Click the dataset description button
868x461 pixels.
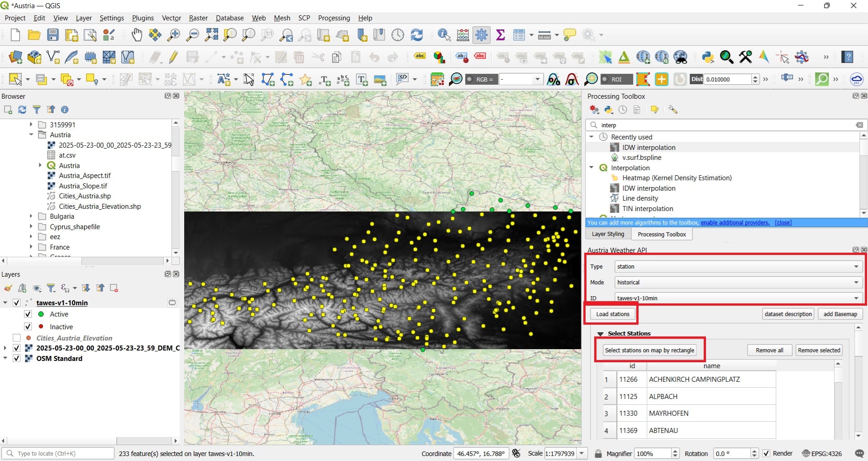click(788, 314)
